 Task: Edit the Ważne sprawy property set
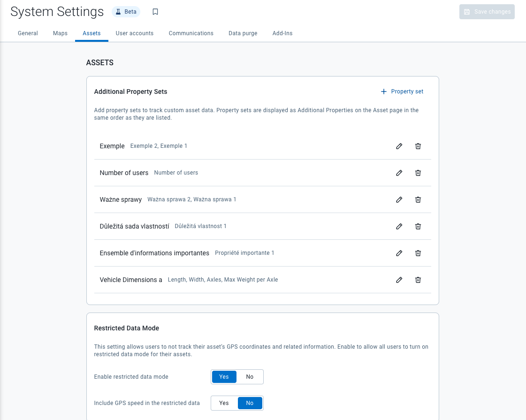pyautogui.click(x=399, y=199)
